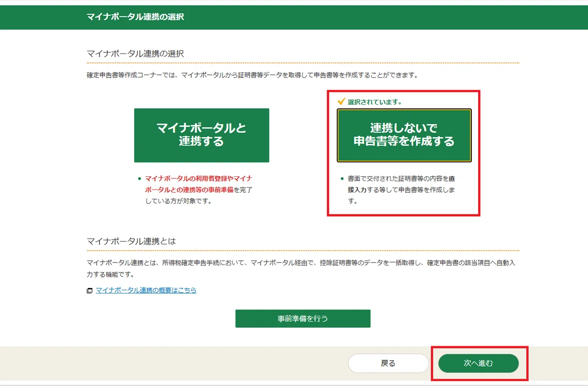The image size is (588, 386).
Task: Select マイナポータルと連携する option
Action: point(201,135)
